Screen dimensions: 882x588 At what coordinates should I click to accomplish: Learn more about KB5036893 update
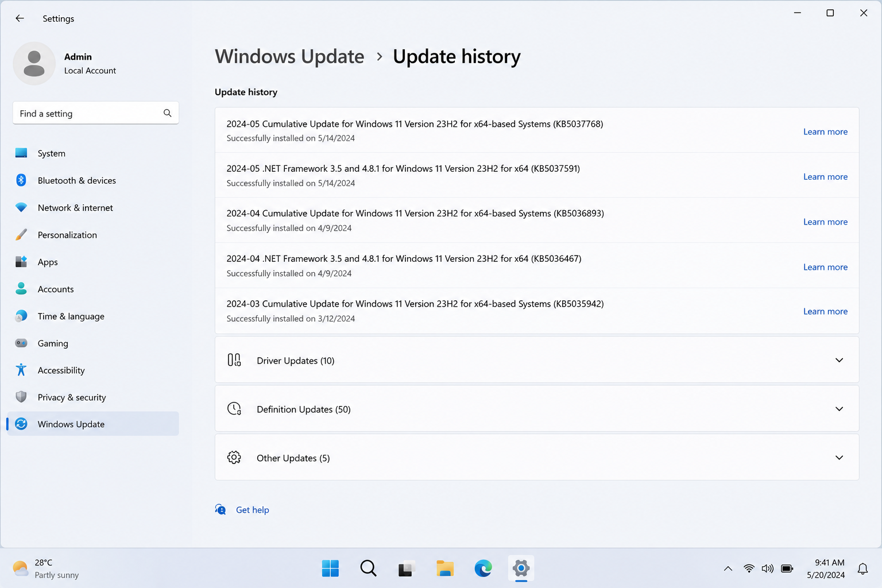tap(825, 222)
